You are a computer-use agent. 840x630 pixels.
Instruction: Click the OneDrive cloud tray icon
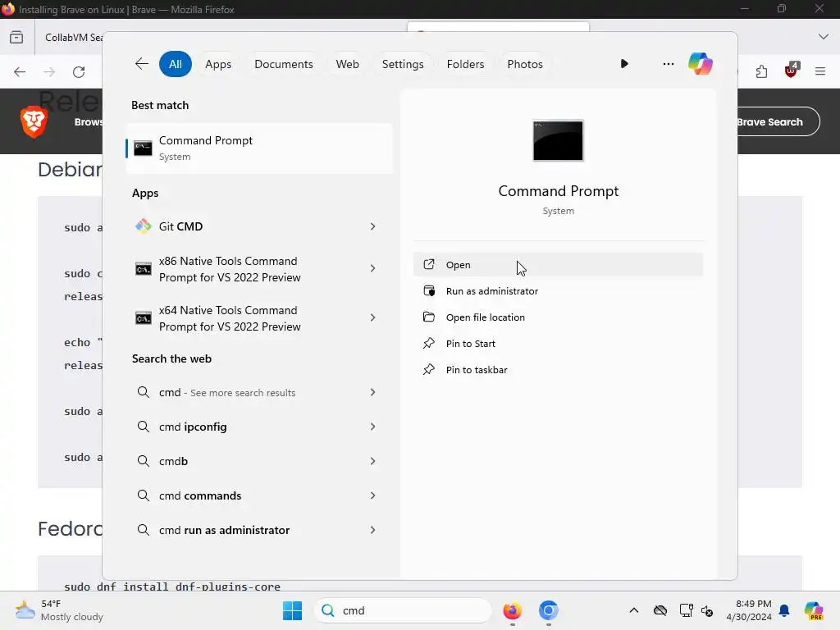point(660,610)
